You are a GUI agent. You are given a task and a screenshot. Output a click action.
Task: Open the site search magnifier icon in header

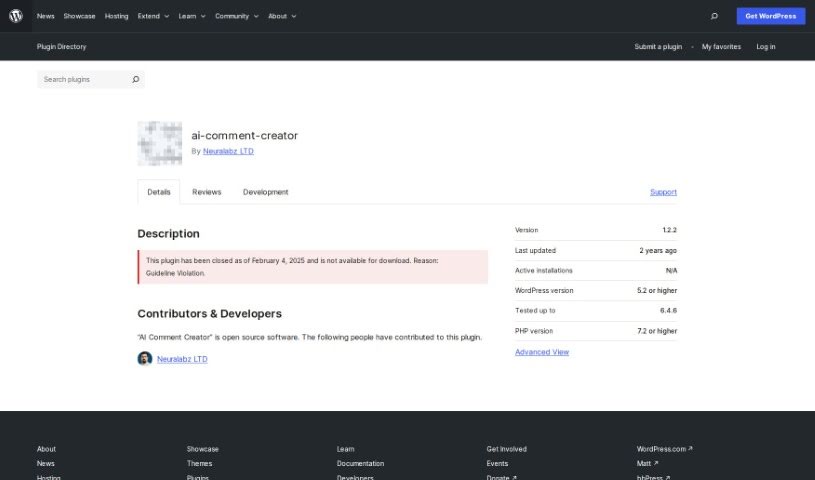(714, 16)
